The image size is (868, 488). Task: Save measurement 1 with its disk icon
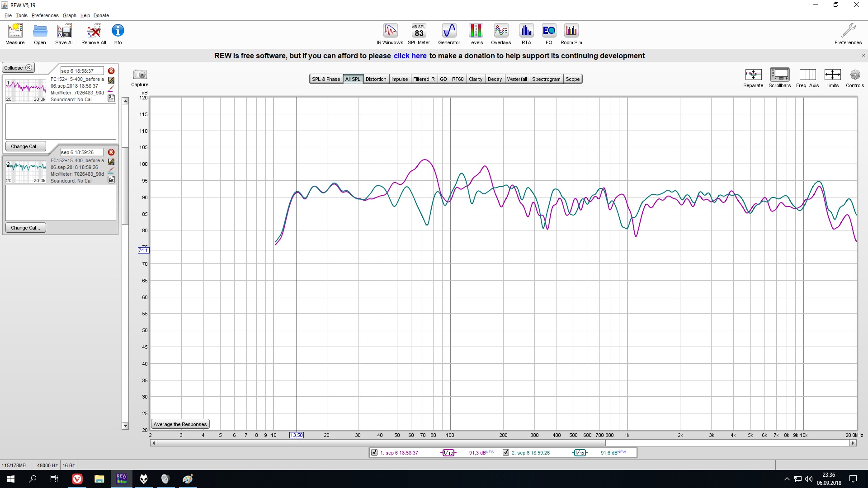111,80
